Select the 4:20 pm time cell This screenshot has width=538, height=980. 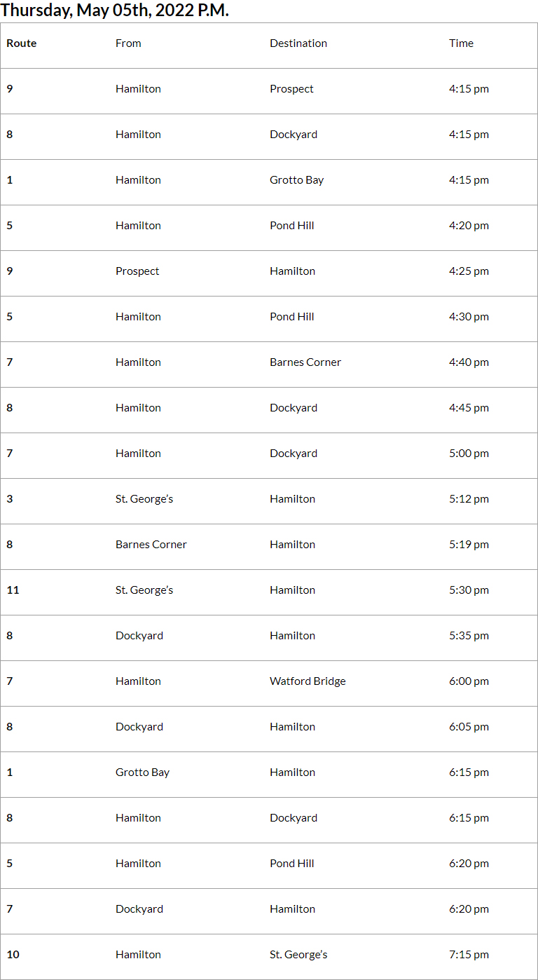[469, 226]
